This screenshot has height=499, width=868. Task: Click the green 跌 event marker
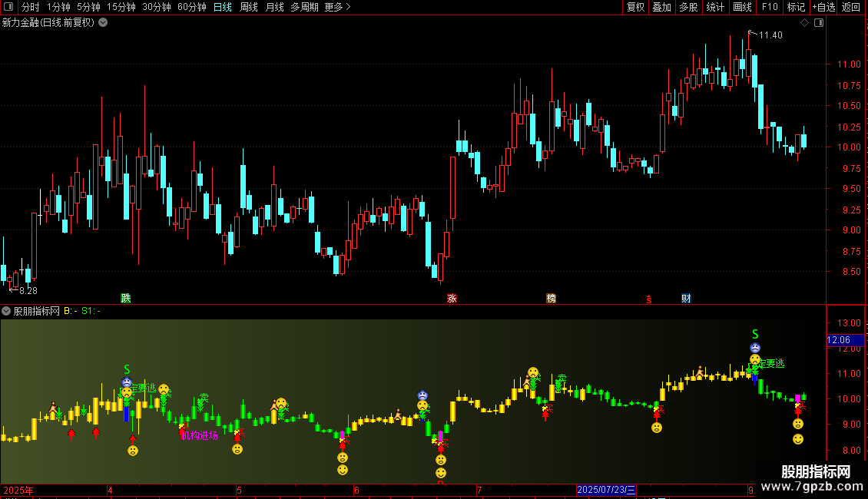[126, 298]
